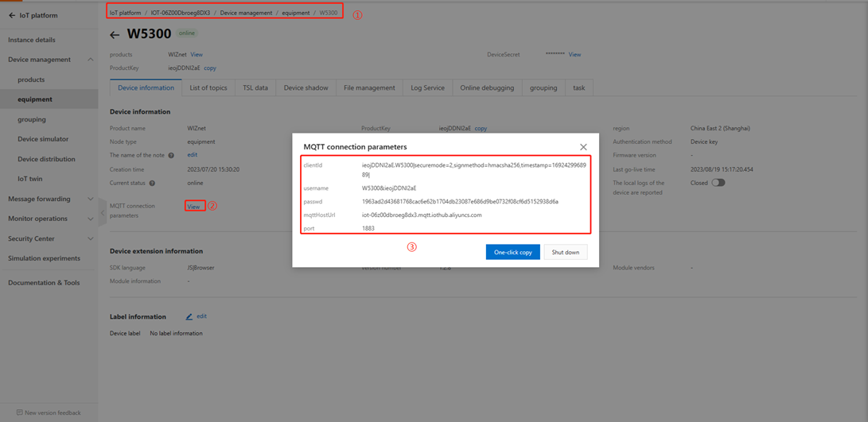Select the Device information tab
This screenshot has width=868, height=422.
click(146, 88)
